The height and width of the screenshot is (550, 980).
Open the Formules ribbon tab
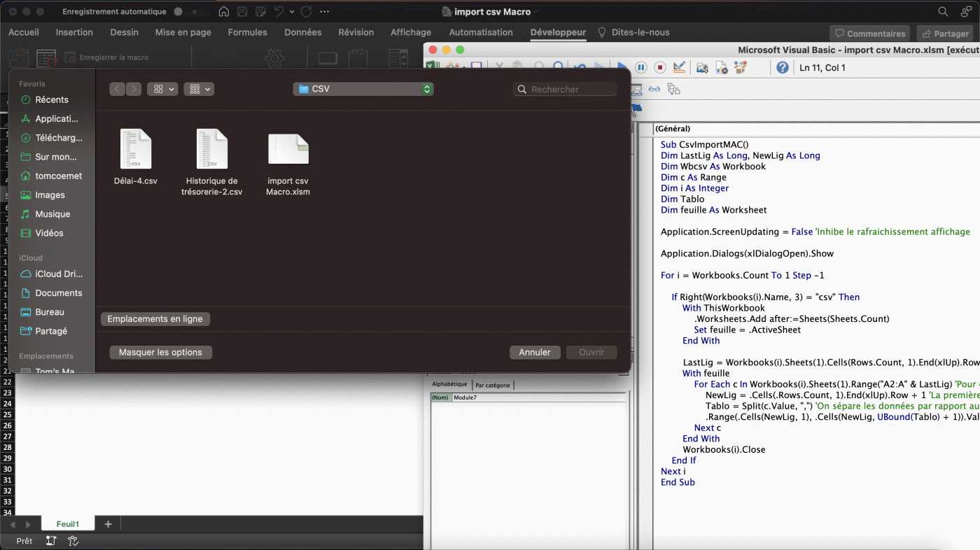247,32
